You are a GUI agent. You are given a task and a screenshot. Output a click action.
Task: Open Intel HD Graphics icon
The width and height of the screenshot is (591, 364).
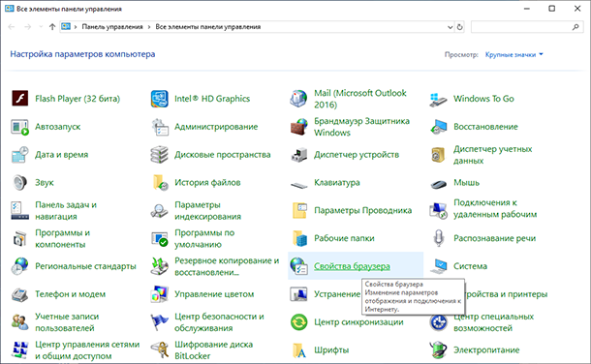[160, 99]
